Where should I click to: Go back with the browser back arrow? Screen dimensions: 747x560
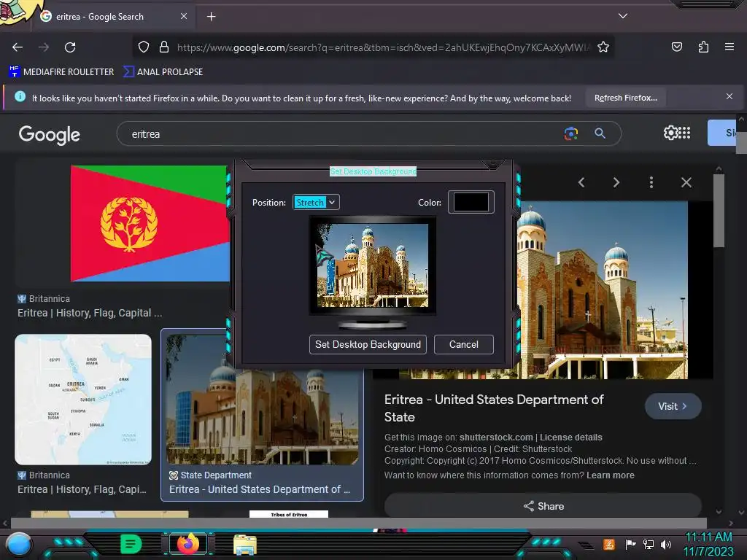point(18,47)
